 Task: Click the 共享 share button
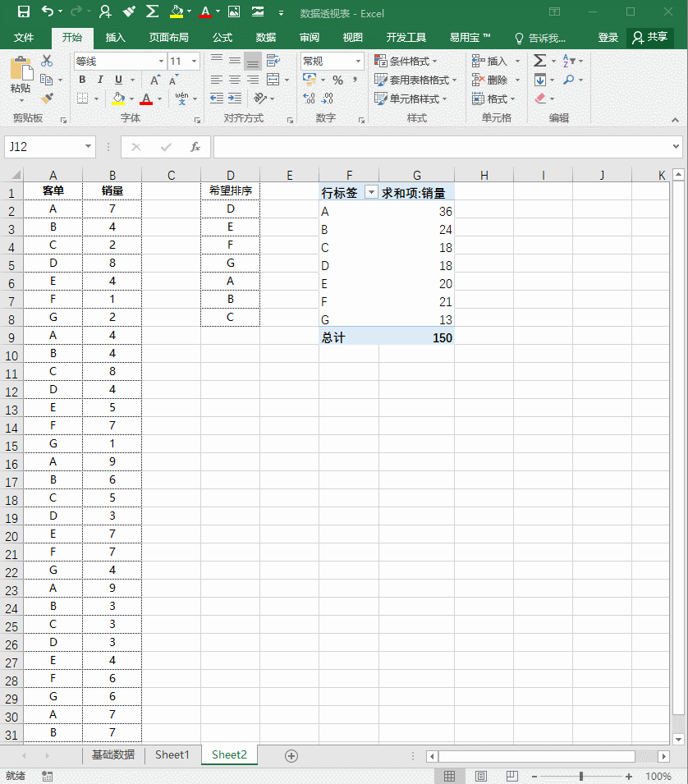(x=650, y=38)
